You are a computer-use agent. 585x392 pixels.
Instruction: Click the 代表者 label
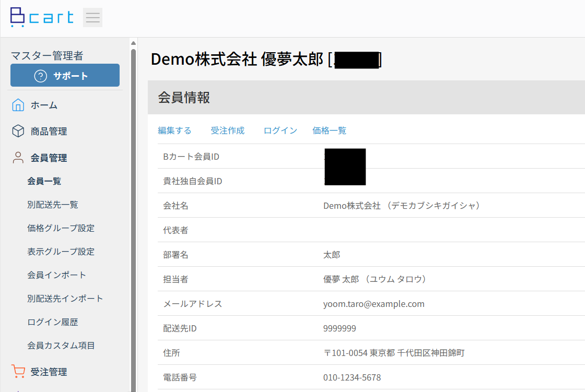[x=175, y=231]
